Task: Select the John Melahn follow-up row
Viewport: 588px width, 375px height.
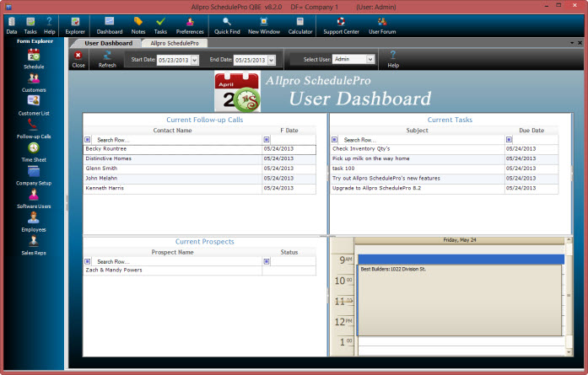Action: pyautogui.click(x=199, y=179)
